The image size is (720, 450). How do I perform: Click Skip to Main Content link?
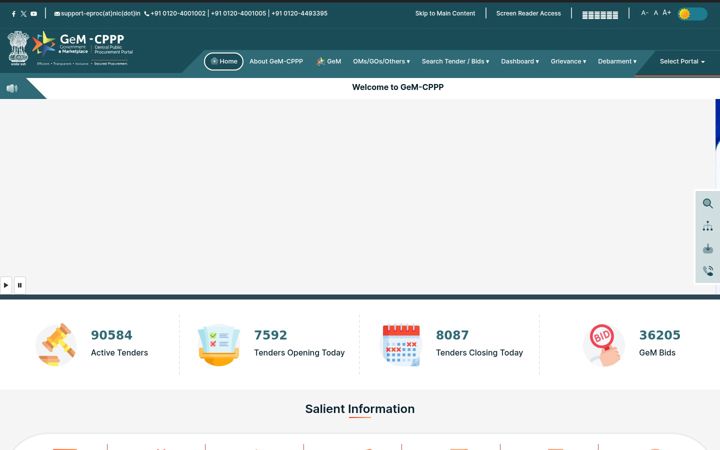[445, 13]
